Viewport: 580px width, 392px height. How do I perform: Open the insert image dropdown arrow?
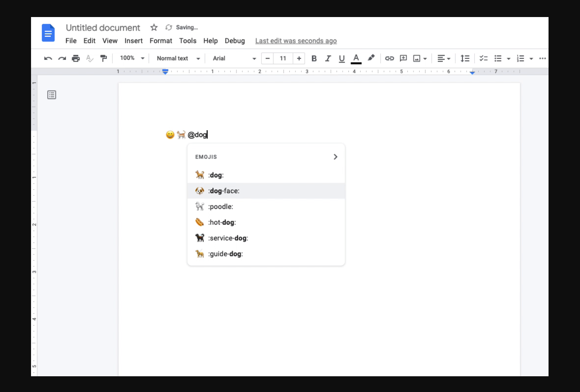coord(425,59)
